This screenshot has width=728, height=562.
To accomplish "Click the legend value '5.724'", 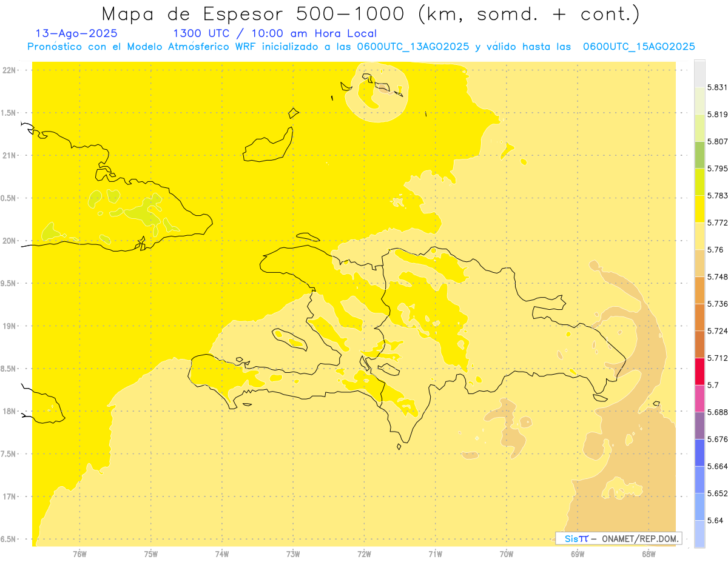I will 717,331.
